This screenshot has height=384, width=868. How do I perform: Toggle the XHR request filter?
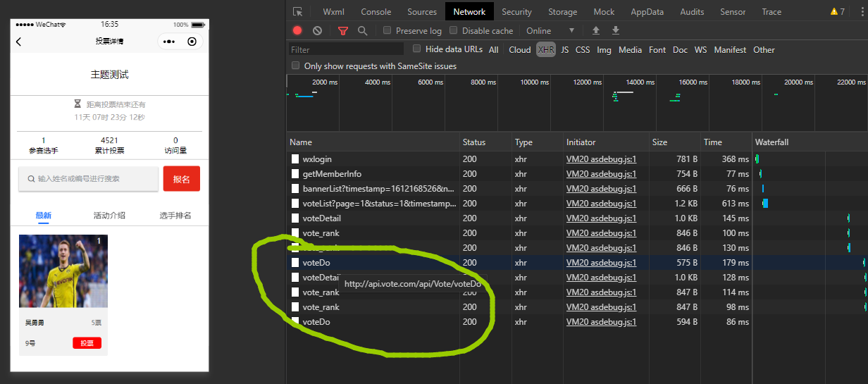pos(546,49)
